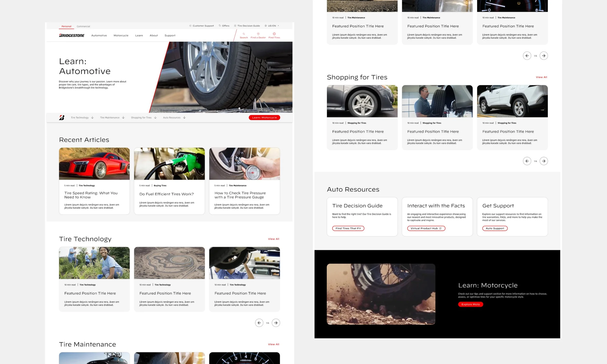Click the Bridgestone B logo in sub-navigation

click(x=62, y=117)
